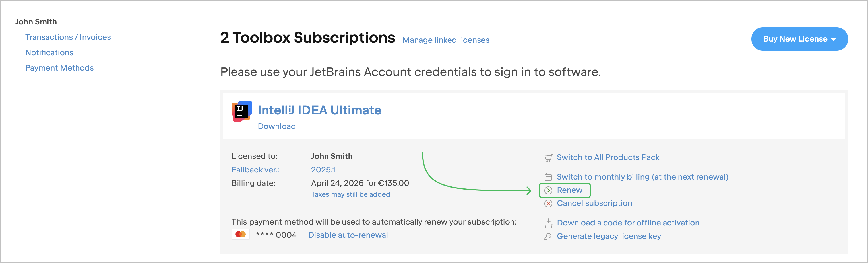This screenshot has width=868, height=263.
Task: Switch to monthly billing at next renewal
Action: (x=642, y=177)
